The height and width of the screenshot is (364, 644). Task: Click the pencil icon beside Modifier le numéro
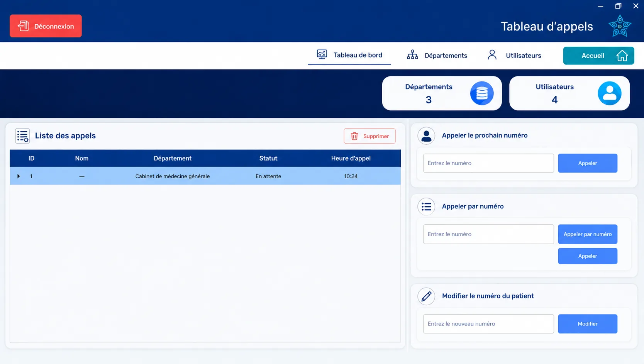(x=426, y=296)
